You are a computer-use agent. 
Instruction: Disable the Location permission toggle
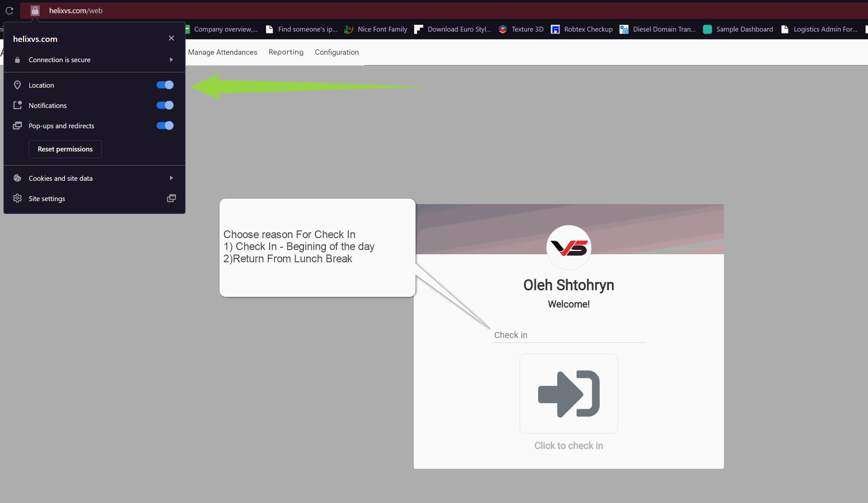click(164, 85)
